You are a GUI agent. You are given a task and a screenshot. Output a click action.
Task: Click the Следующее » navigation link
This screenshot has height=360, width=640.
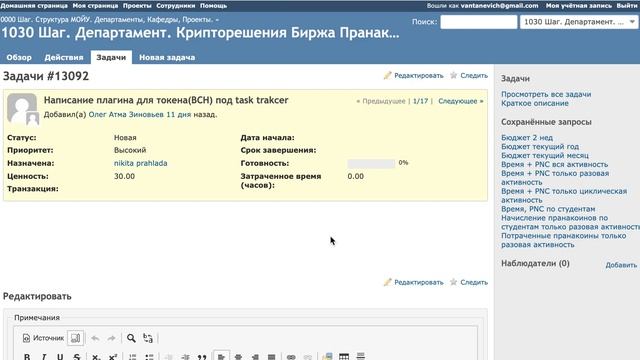pos(461,101)
